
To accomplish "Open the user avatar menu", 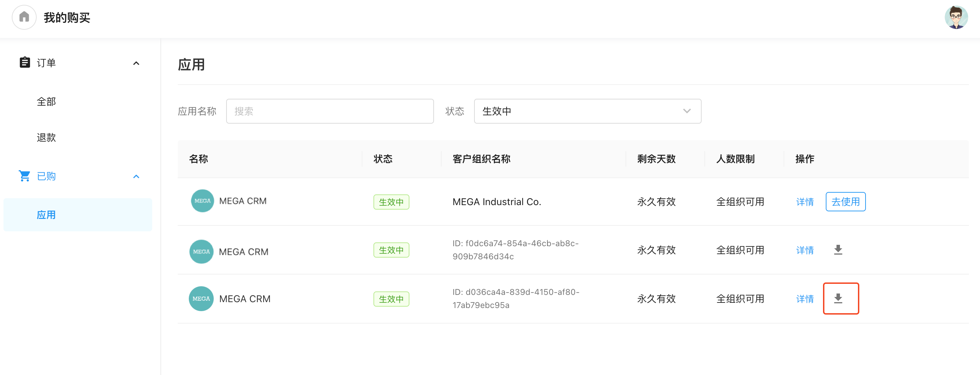I will pos(956,17).
